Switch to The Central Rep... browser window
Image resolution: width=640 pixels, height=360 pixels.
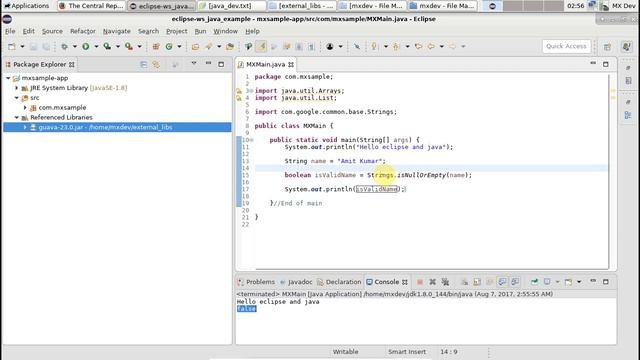tap(91, 6)
